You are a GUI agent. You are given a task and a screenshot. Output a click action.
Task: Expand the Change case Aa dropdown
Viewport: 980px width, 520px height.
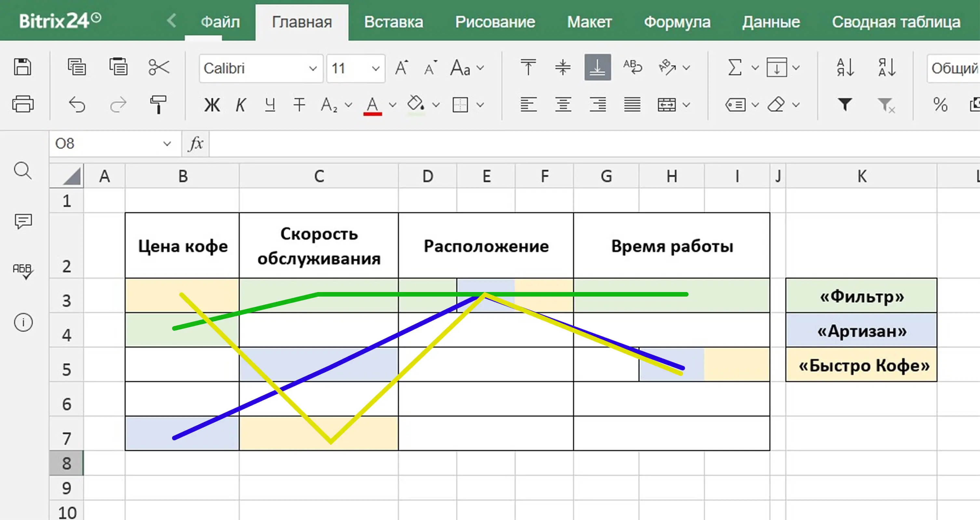pyautogui.click(x=480, y=68)
